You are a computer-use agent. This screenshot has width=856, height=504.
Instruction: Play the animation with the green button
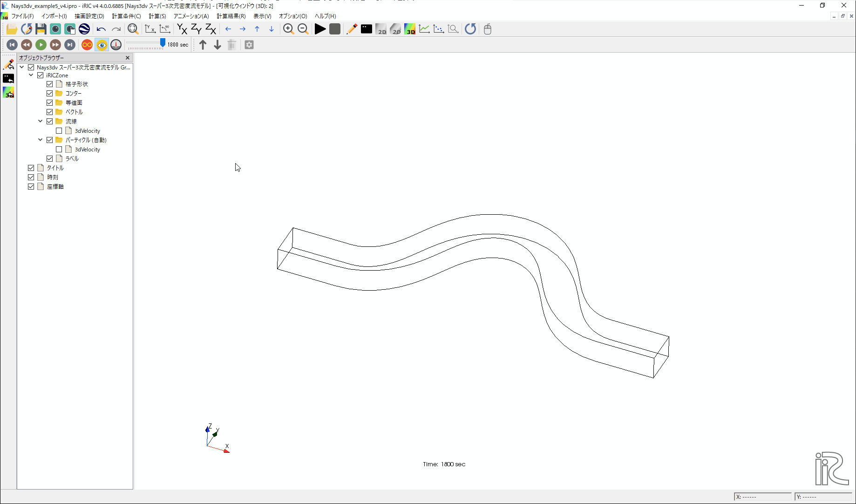41,45
